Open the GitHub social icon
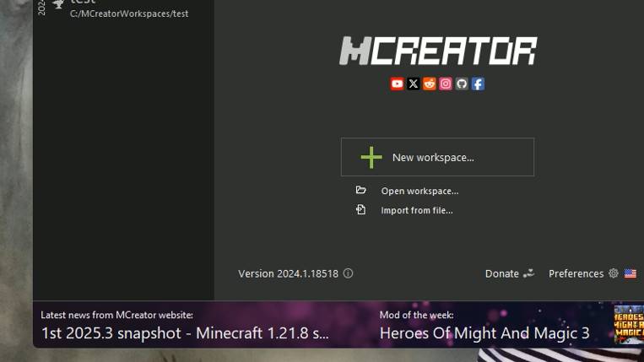Viewport: 644px width, 362px height. pyautogui.click(x=462, y=84)
